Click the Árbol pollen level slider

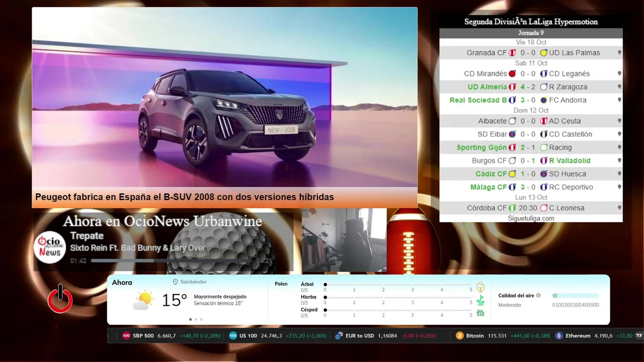pos(398,285)
